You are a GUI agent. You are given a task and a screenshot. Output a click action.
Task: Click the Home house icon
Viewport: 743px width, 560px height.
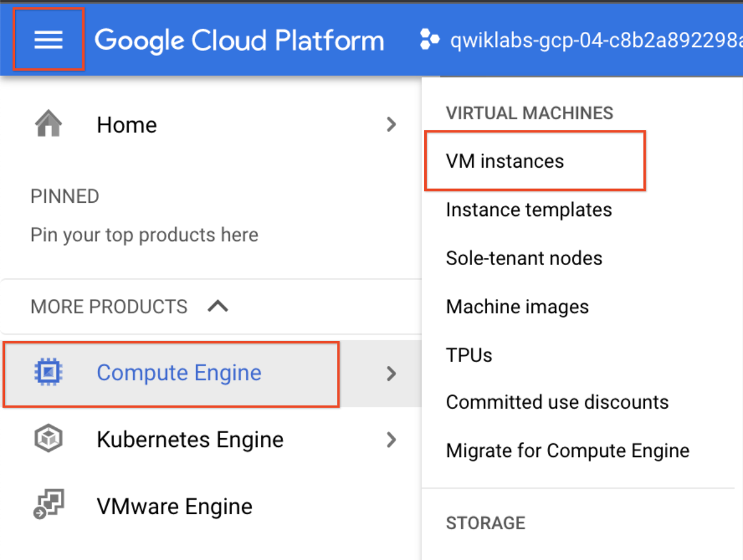point(48,123)
